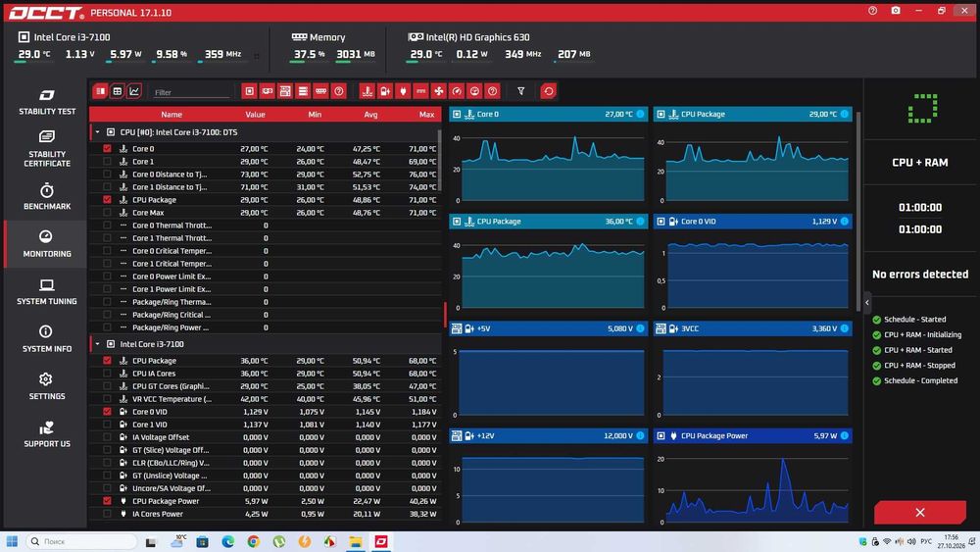980x552 pixels.
Task: Toggle voltage readings filter icon
Action: tap(385, 91)
